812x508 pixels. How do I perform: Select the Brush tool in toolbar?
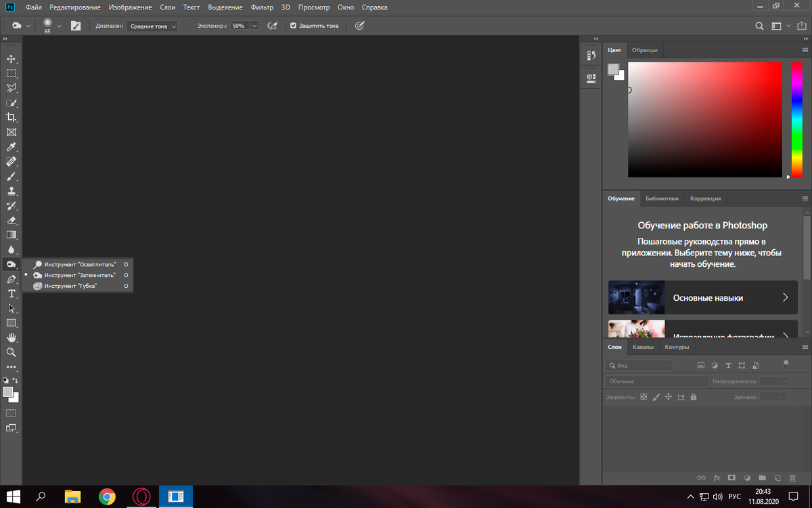[11, 176]
